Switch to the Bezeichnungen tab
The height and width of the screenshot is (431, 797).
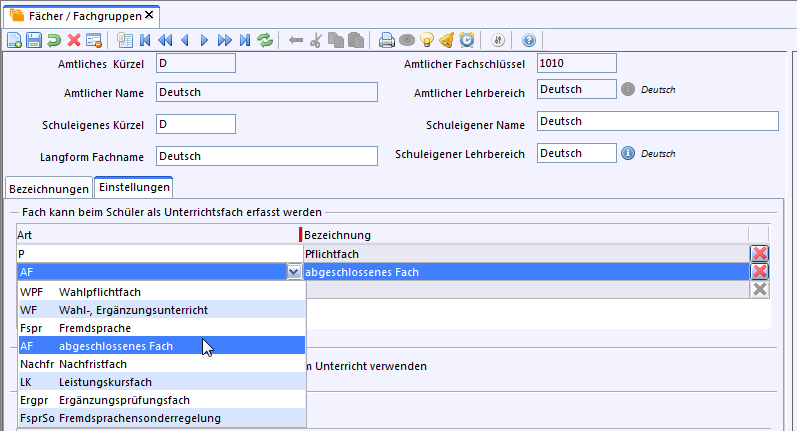pos(48,188)
